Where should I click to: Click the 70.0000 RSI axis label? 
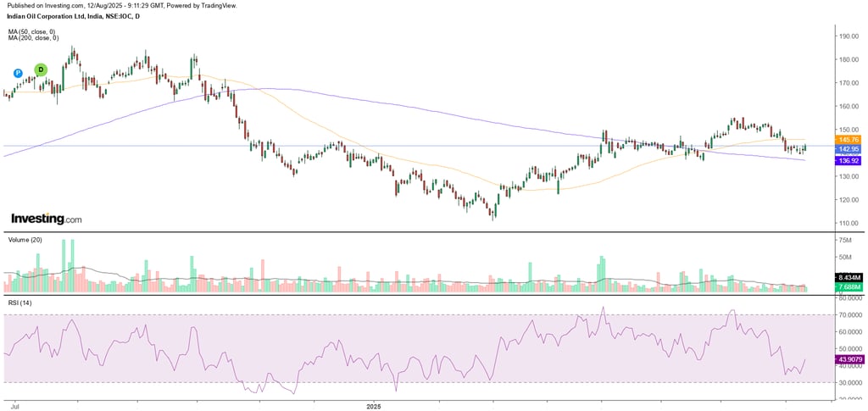point(850,315)
